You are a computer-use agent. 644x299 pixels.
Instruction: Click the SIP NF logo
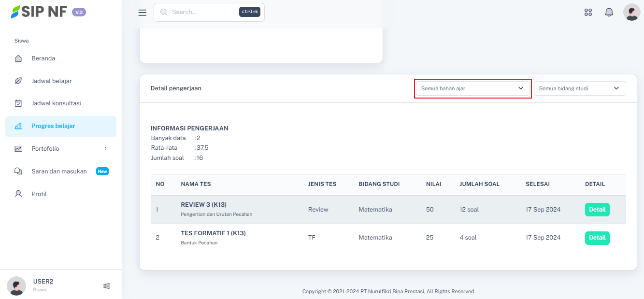[x=40, y=12]
